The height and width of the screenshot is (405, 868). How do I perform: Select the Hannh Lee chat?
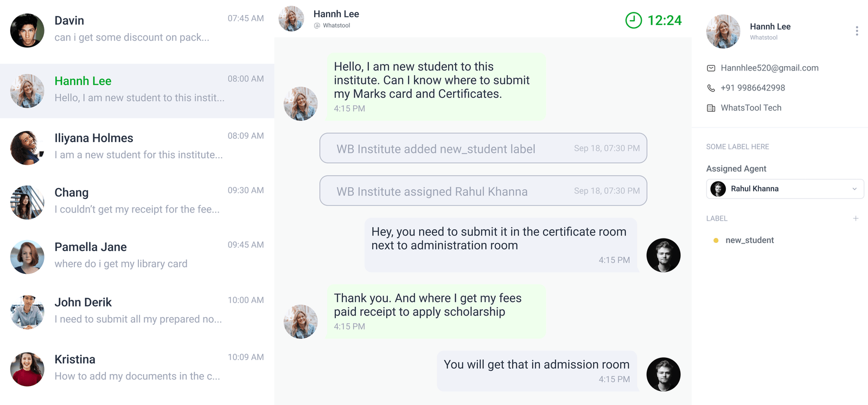click(x=137, y=91)
